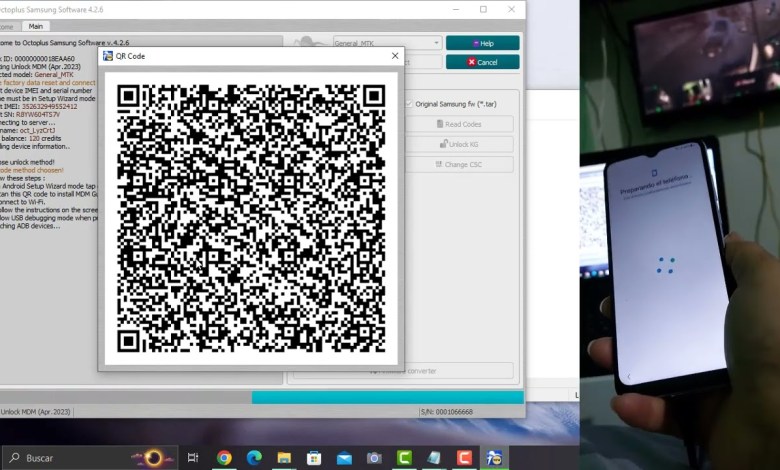
Task: Open Help in Octoplus
Action: 483,43
